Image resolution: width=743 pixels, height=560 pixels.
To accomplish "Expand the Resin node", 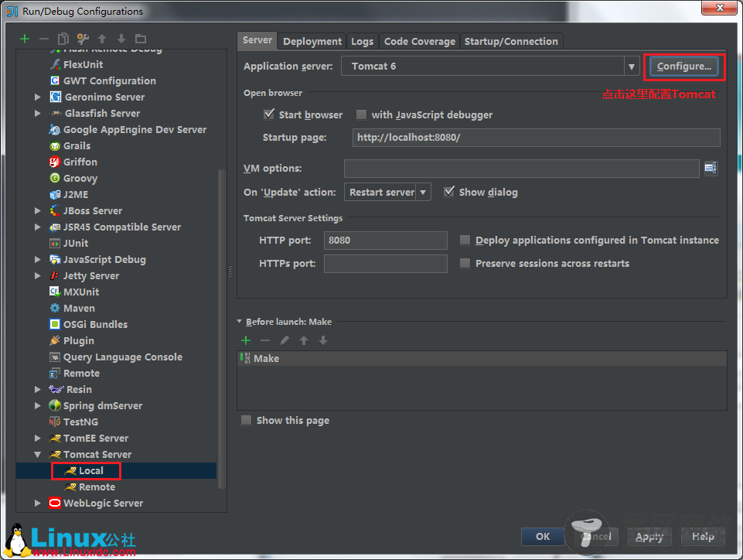I will click(37, 389).
